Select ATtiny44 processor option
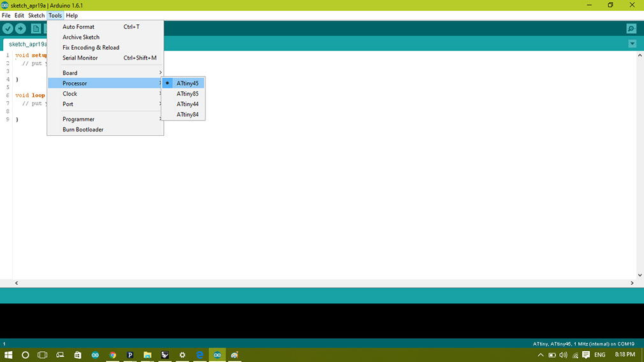This screenshot has height=362, width=644. coord(183,105)
